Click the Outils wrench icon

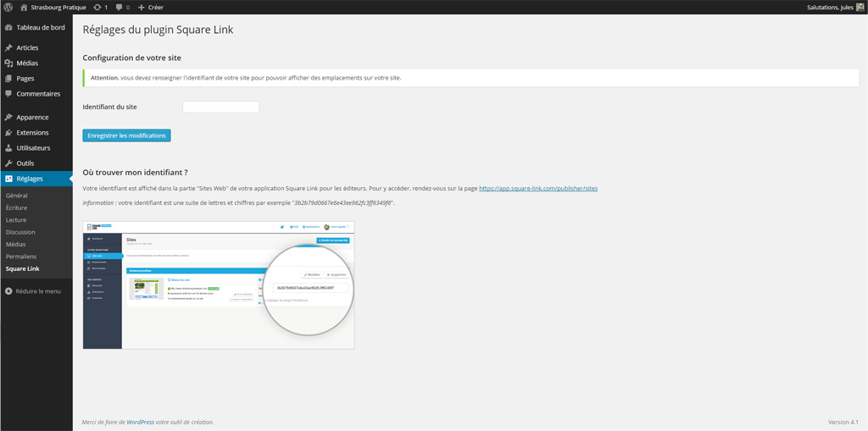pos(8,163)
